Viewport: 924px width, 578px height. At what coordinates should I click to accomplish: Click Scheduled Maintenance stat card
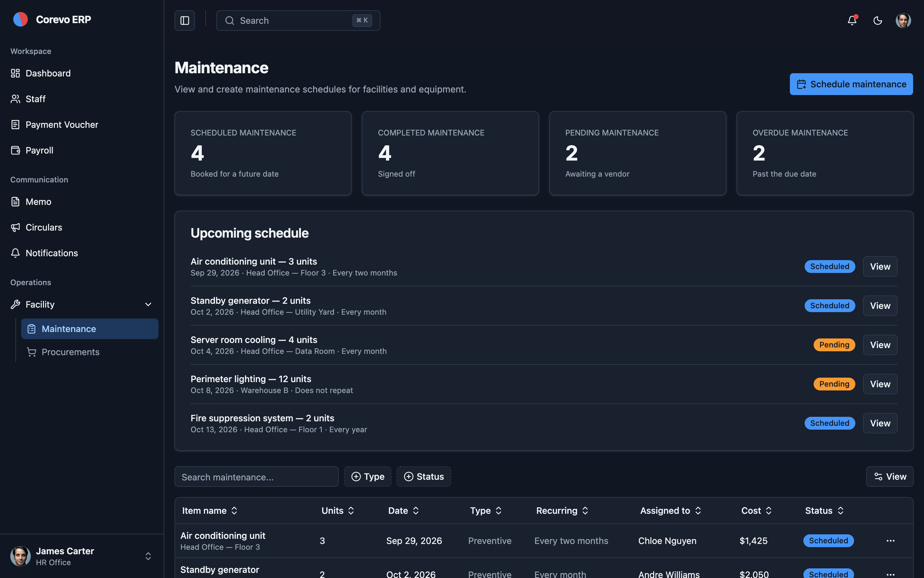pyautogui.click(x=263, y=153)
